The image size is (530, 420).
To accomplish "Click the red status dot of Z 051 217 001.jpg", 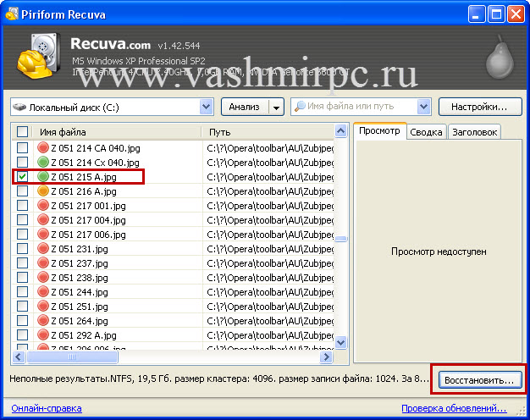I will (43, 205).
